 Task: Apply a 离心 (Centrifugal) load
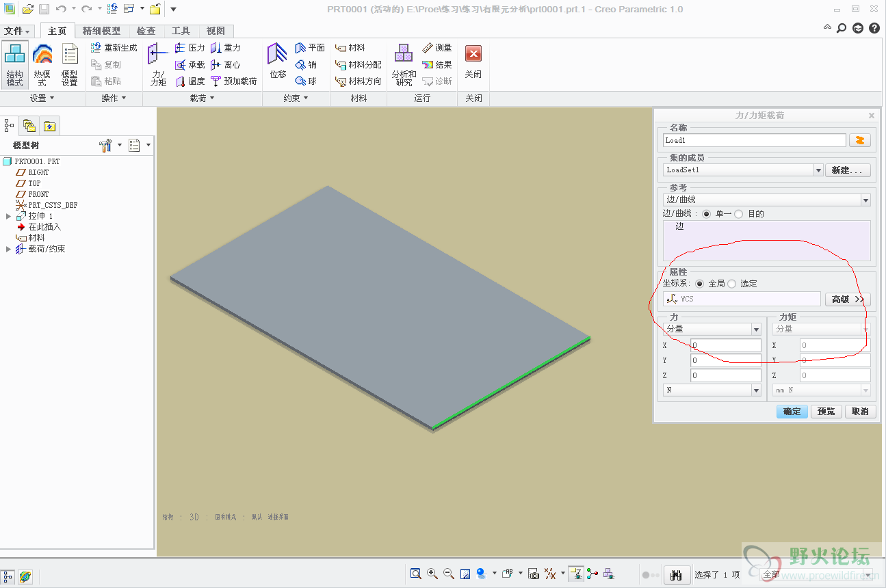click(x=226, y=64)
